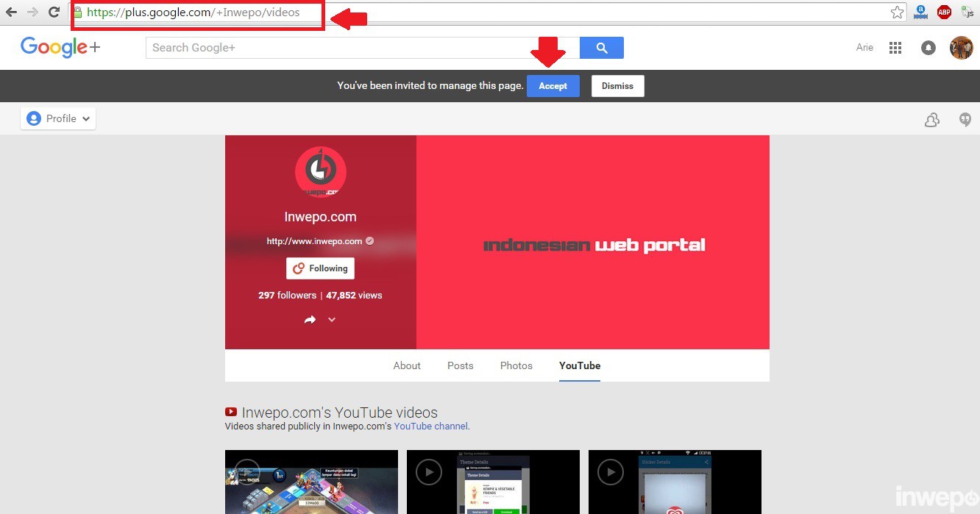
Task: Click the Google+ logo
Action: click(x=60, y=48)
